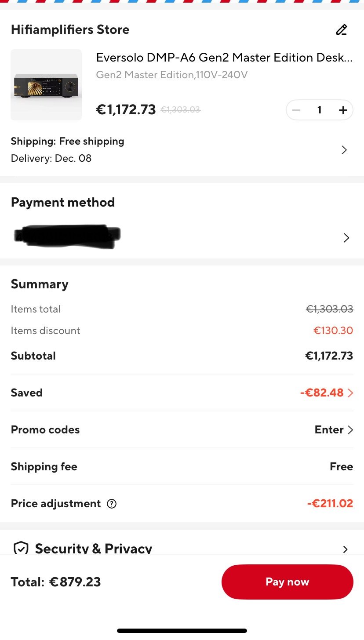Enter a promo code

[x=334, y=430]
